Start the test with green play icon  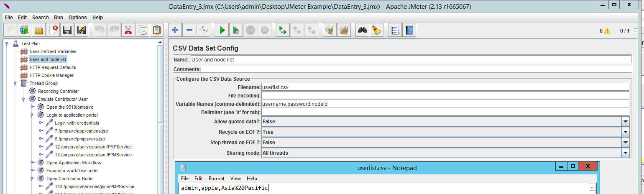pos(222,30)
